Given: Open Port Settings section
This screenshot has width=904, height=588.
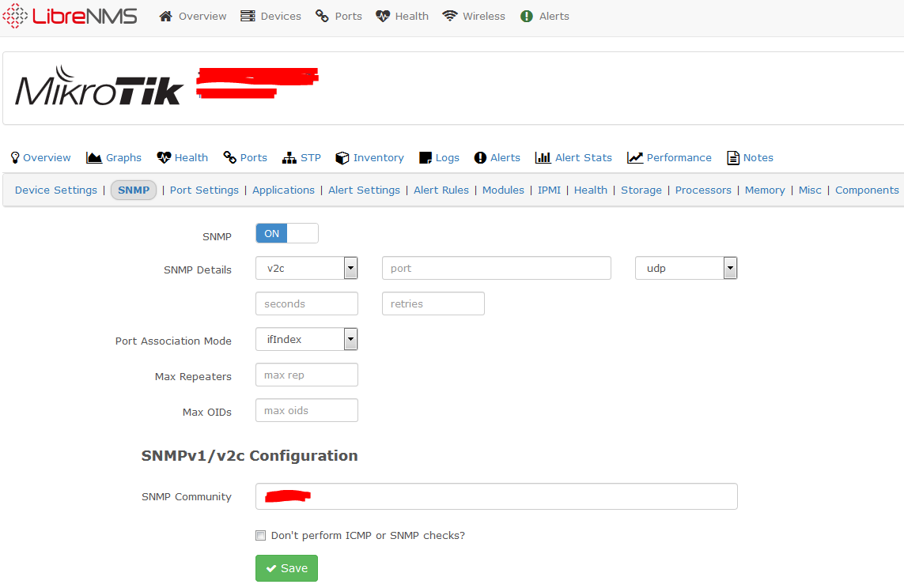Looking at the screenshot, I should 204,190.
